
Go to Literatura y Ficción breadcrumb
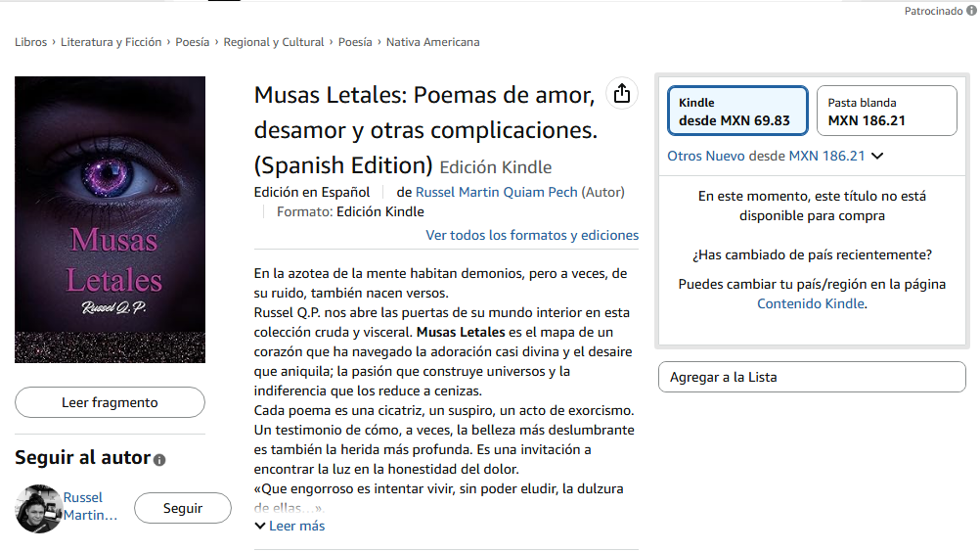pos(111,42)
